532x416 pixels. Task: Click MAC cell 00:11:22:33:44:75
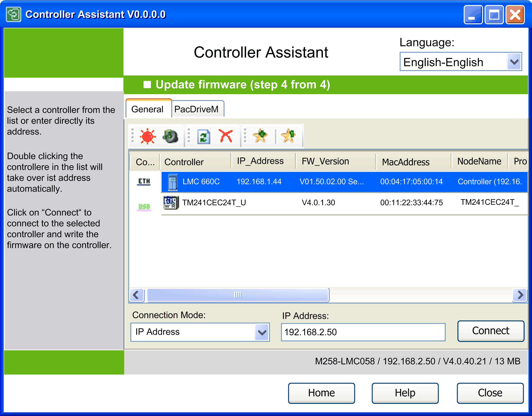tap(411, 203)
